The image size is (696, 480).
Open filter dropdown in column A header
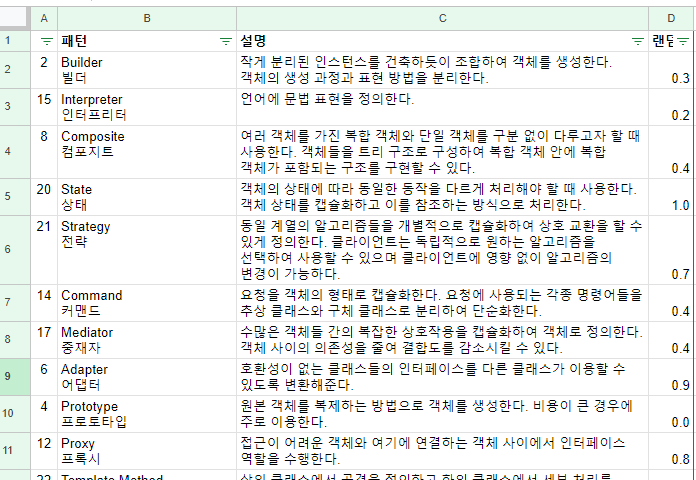click(x=46, y=41)
